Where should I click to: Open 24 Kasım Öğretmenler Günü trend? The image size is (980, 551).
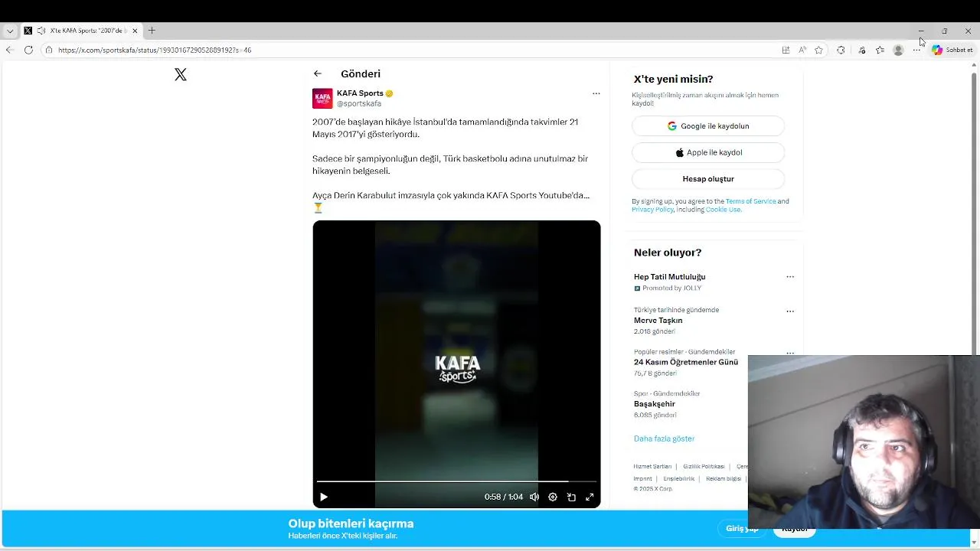click(x=686, y=362)
